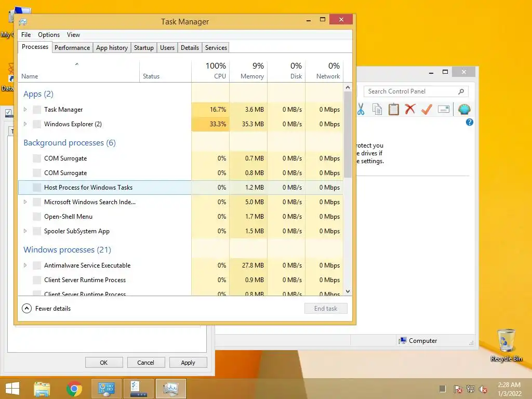This screenshot has width=532, height=399.
Task: Switch to the Users tab
Action: (167, 47)
